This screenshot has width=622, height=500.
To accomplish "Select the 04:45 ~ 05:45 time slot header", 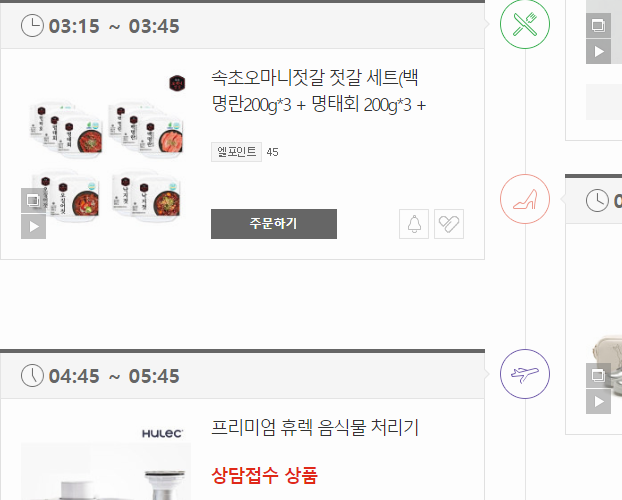I will click(x=242, y=376).
